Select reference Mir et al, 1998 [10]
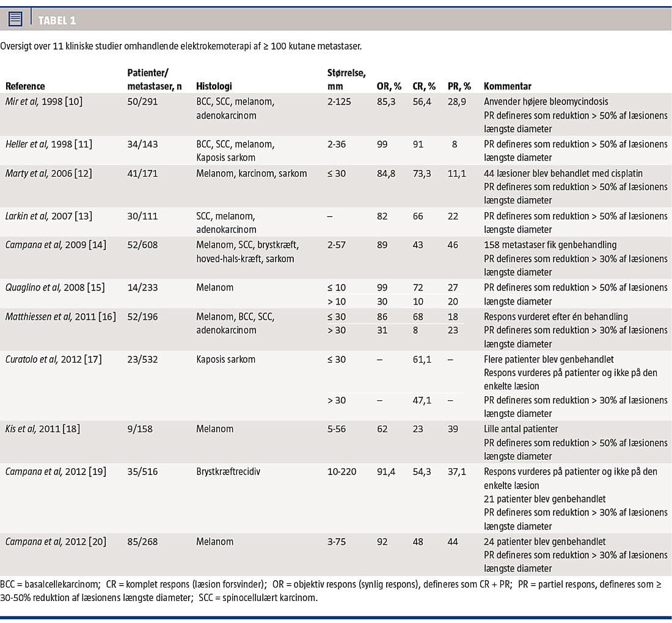Viewport: 672px width, 623px height. [x=44, y=101]
